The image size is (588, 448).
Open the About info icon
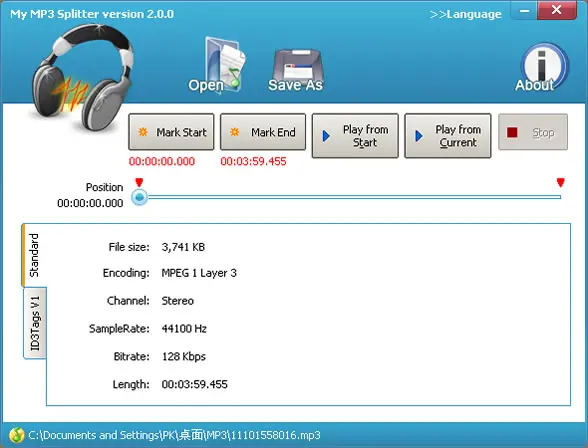(x=542, y=68)
